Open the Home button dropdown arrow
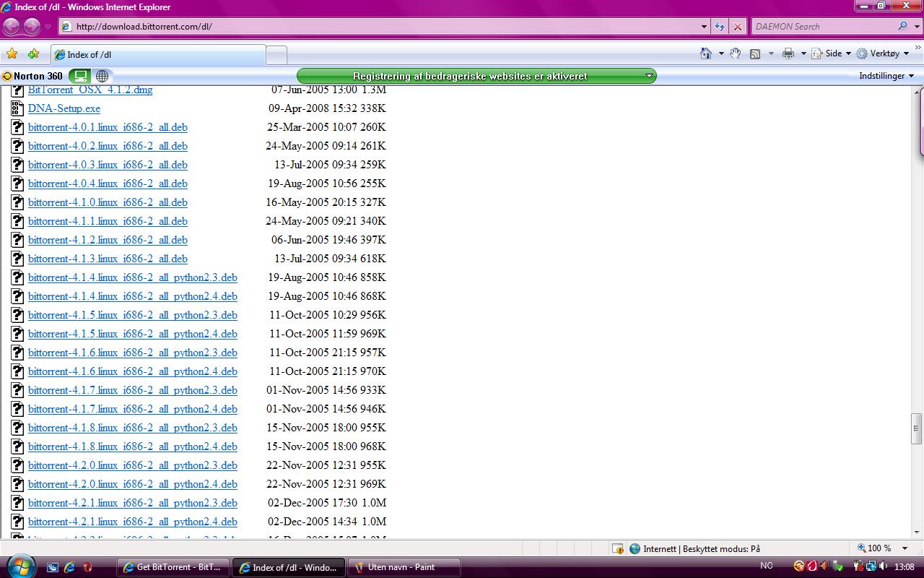The width and height of the screenshot is (924, 578). click(x=721, y=54)
